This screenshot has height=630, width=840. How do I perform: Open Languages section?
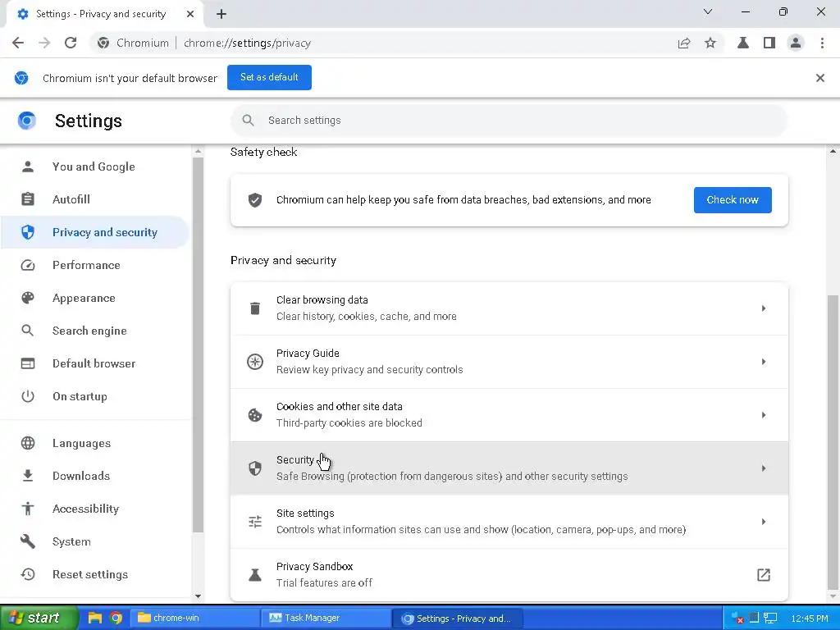(94, 443)
